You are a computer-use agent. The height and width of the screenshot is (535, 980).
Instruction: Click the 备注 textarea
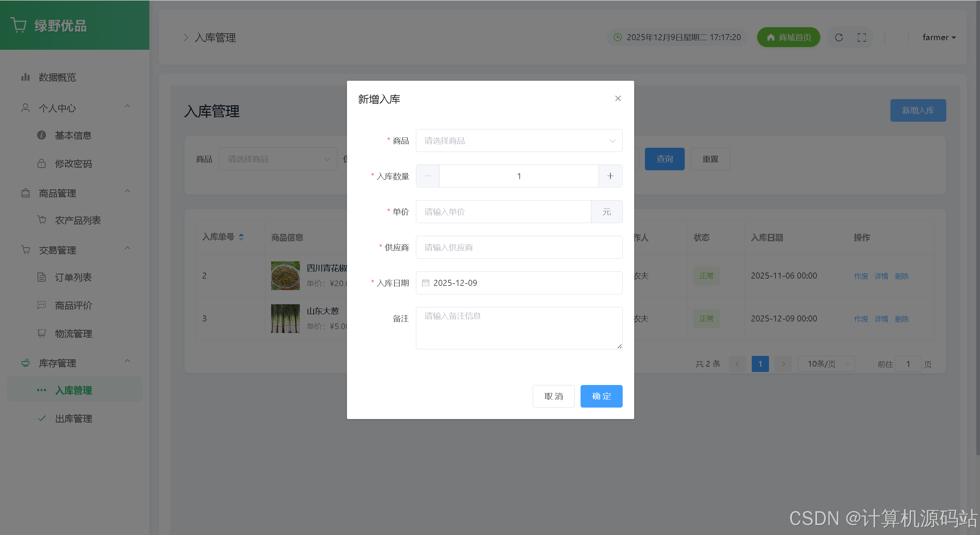point(519,328)
